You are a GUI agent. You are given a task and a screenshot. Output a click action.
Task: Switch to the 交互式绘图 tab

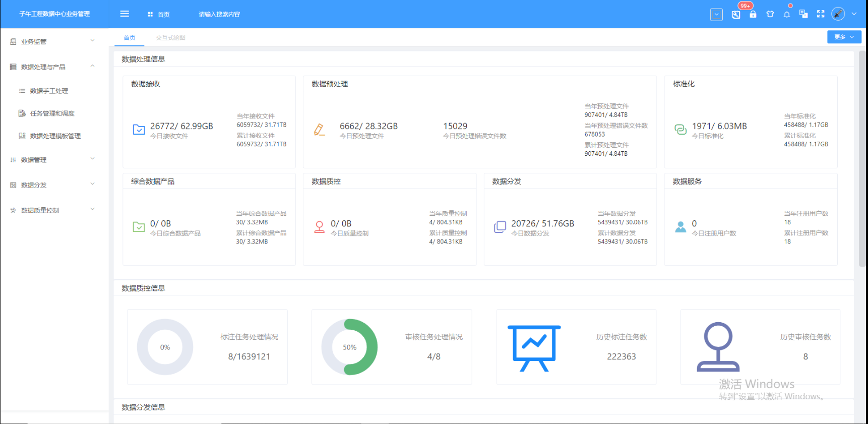point(170,38)
